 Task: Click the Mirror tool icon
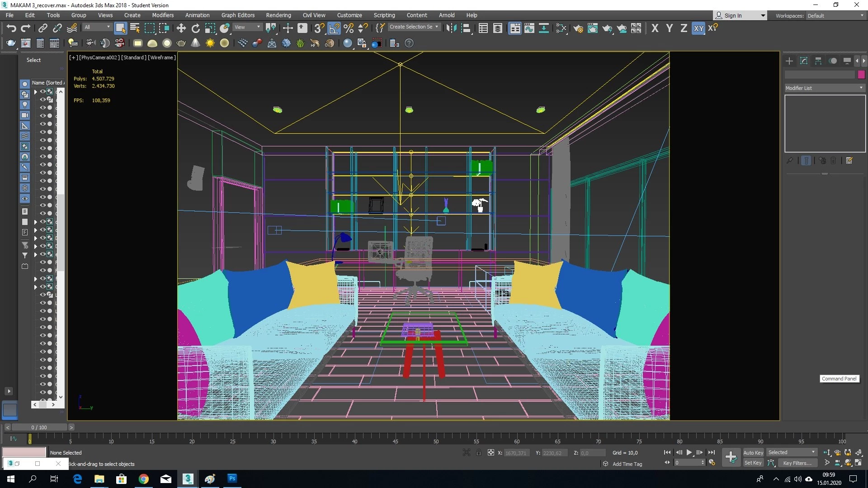[451, 28]
